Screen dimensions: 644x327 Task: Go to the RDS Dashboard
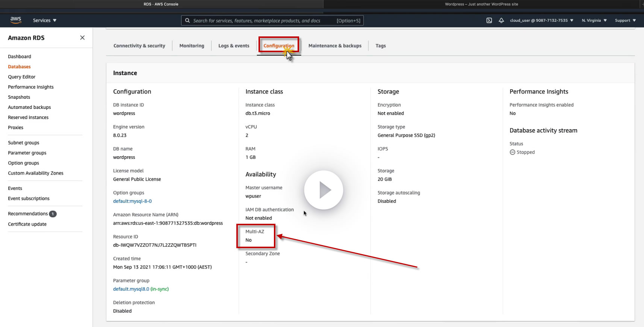pos(20,57)
